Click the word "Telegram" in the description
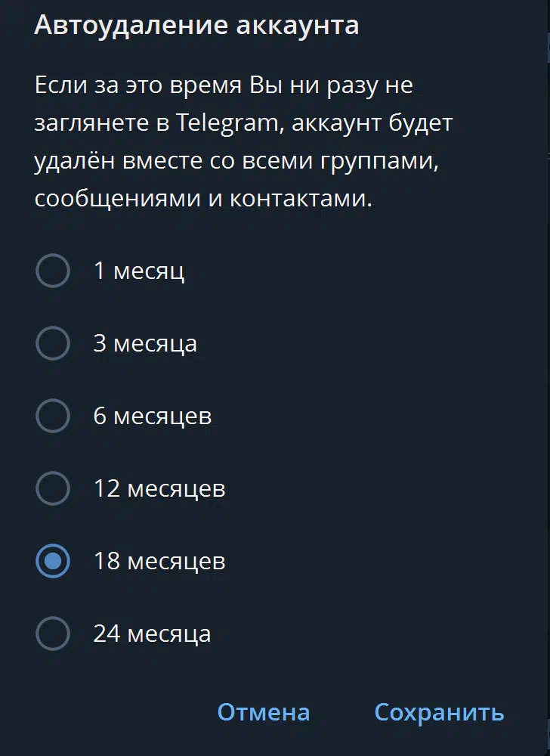The width and height of the screenshot is (550, 756). 227,122
